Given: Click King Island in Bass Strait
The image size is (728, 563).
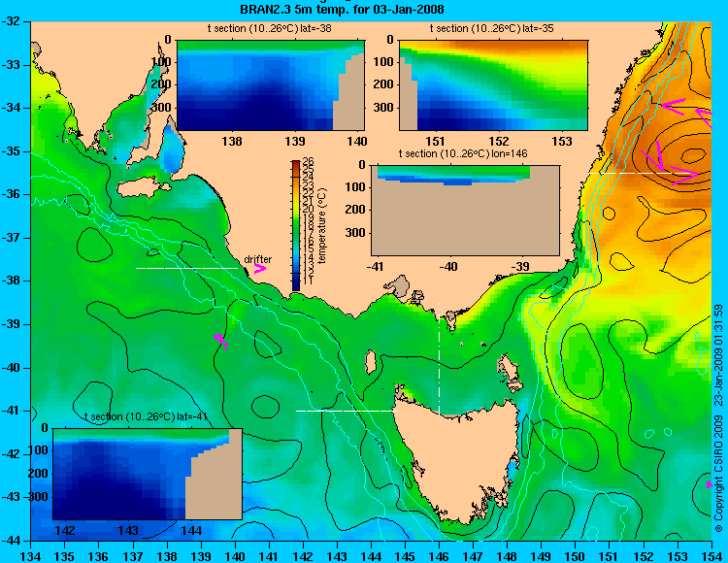Looking at the screenshot, I should coord(371,362).
